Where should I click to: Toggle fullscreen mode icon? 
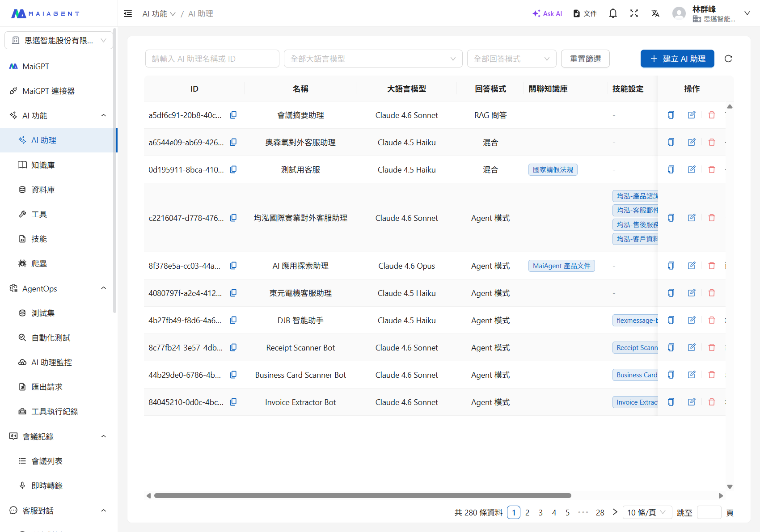click(634, 13)
